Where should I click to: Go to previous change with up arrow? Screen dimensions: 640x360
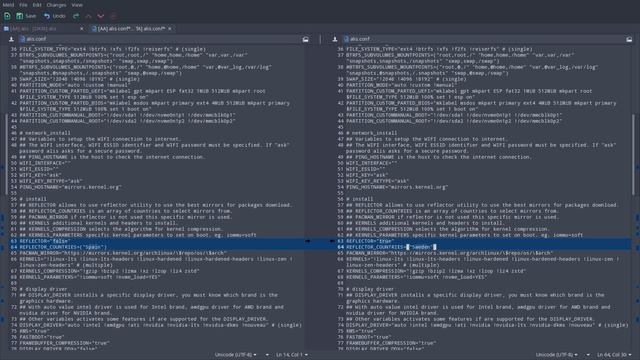click(x=89, y=16)
